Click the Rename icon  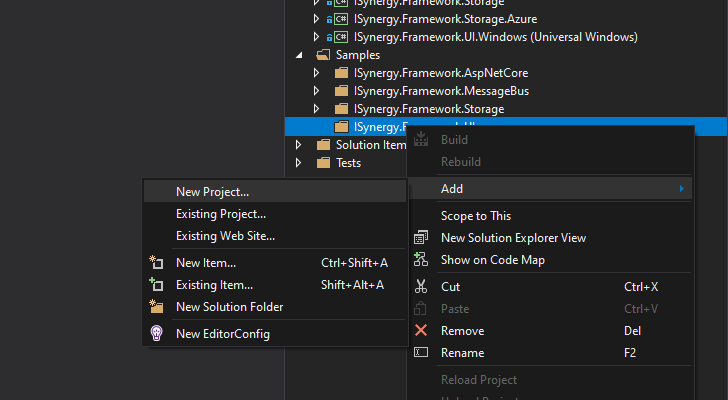(421, 352)
